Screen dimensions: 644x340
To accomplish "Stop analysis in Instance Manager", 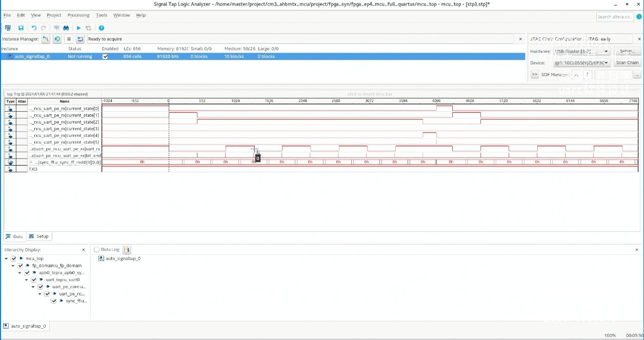I will [69, 39].
